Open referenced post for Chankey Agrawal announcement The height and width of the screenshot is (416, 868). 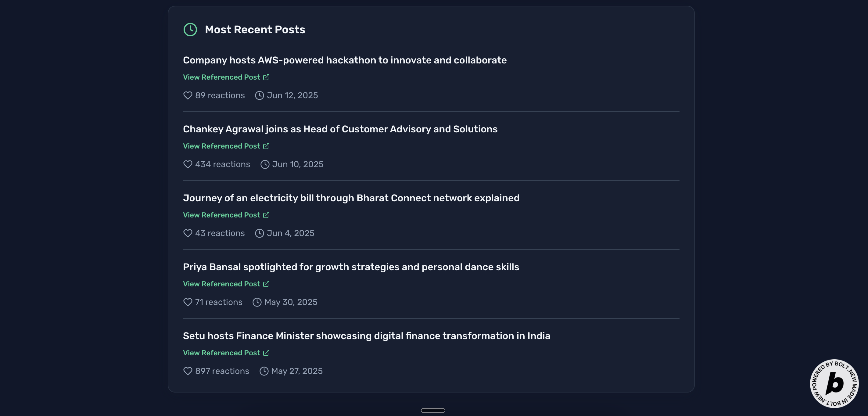click(x=221, y=146)
